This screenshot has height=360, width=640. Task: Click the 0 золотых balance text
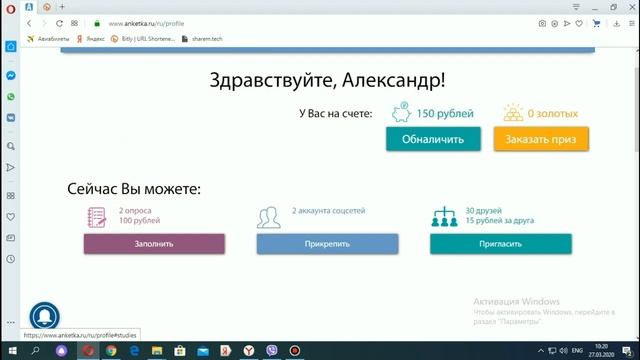tap(553, 113)
